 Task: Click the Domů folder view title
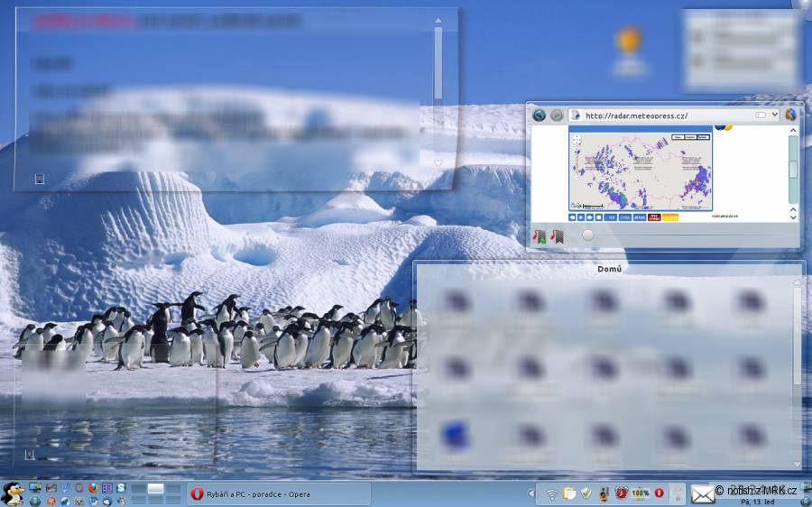(x=610, y=270)
